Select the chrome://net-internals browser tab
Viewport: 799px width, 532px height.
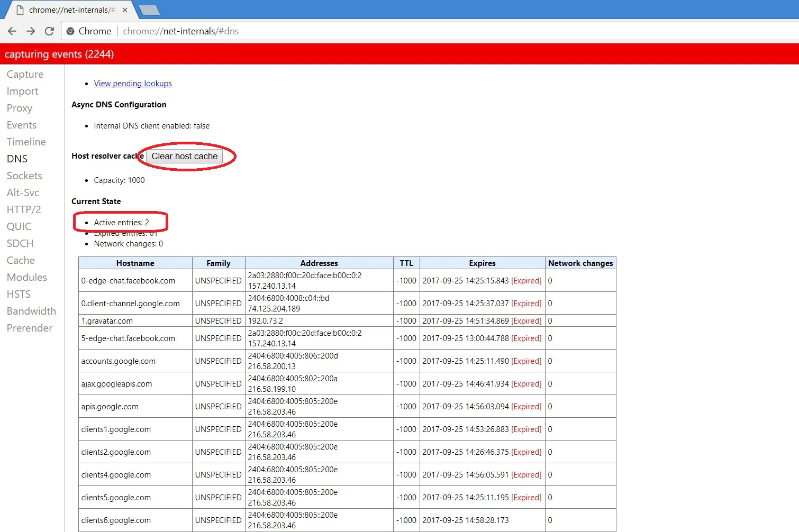(x=71, y=10)
